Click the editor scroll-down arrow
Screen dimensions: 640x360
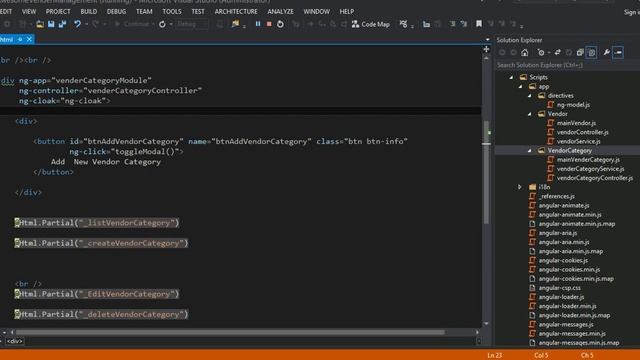(486, 324)
